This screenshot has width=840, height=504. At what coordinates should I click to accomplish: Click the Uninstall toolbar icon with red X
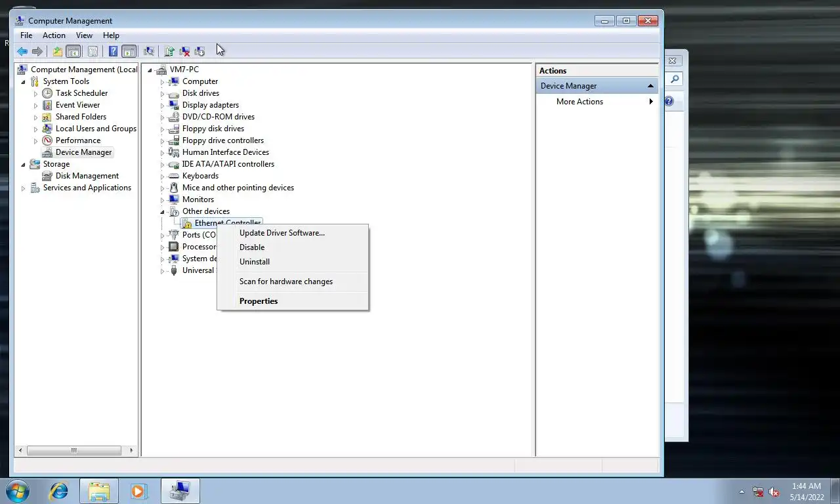(x=184, y=51)
